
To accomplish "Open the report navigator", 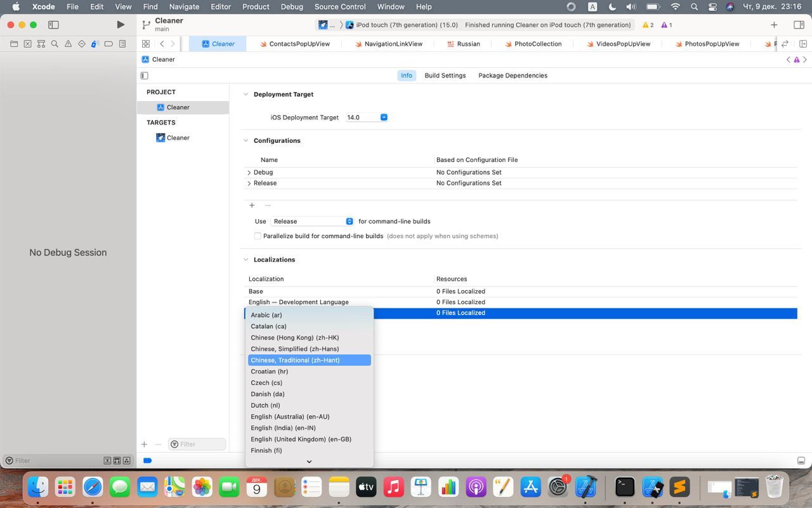I will tap(122, 44).
